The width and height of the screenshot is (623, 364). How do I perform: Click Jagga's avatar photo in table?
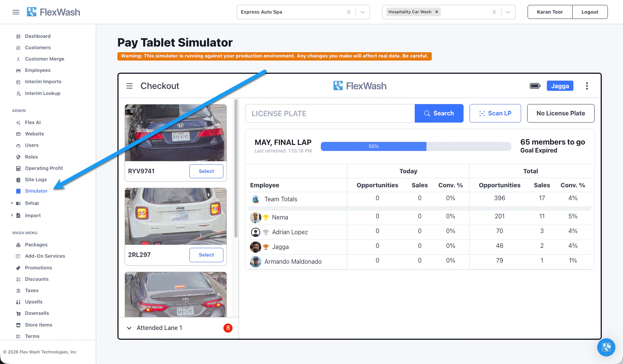(256, 247)
